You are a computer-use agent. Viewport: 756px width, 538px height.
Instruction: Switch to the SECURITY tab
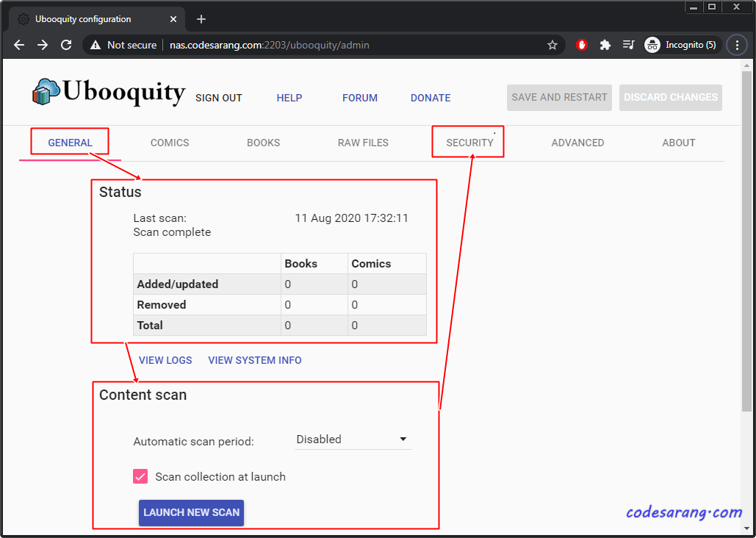[469, 143]
